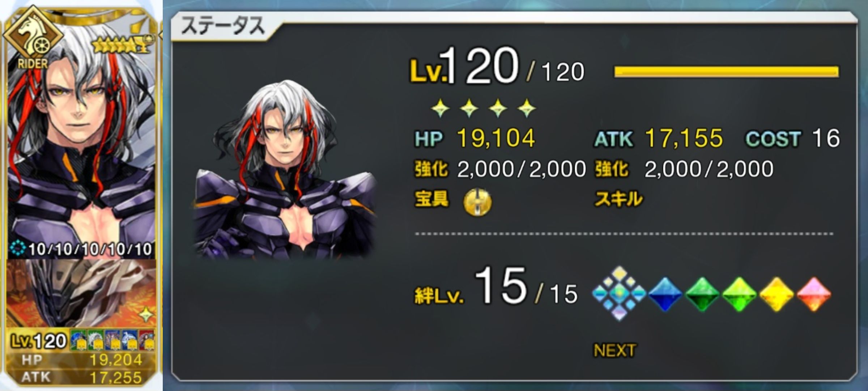Viewport: 868px width, 391px height.
Task: Select the servant portrait in status panel
Action: 286,170
